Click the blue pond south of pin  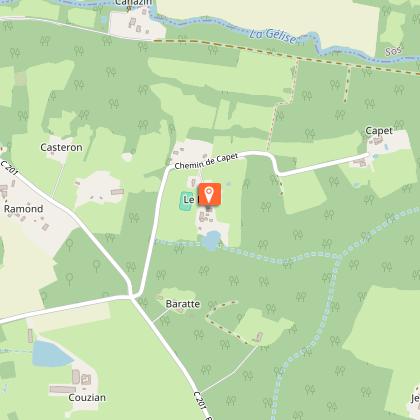click(x=212, y=240)
